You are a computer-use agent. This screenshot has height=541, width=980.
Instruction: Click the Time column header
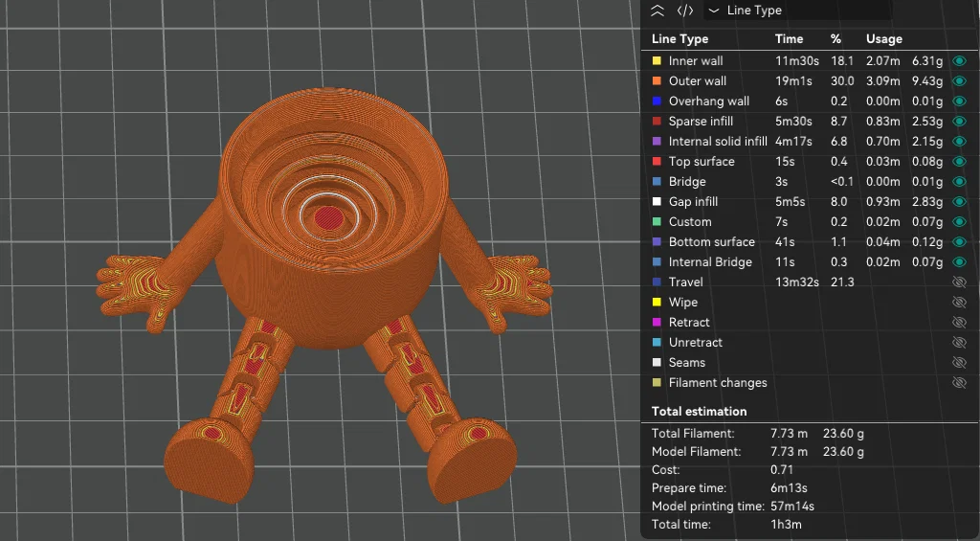point(789,38)
